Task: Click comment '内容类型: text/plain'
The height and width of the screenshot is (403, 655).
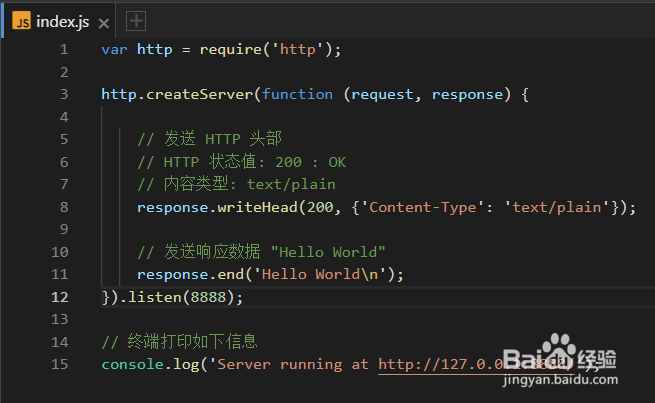Action: coord(236,184)
